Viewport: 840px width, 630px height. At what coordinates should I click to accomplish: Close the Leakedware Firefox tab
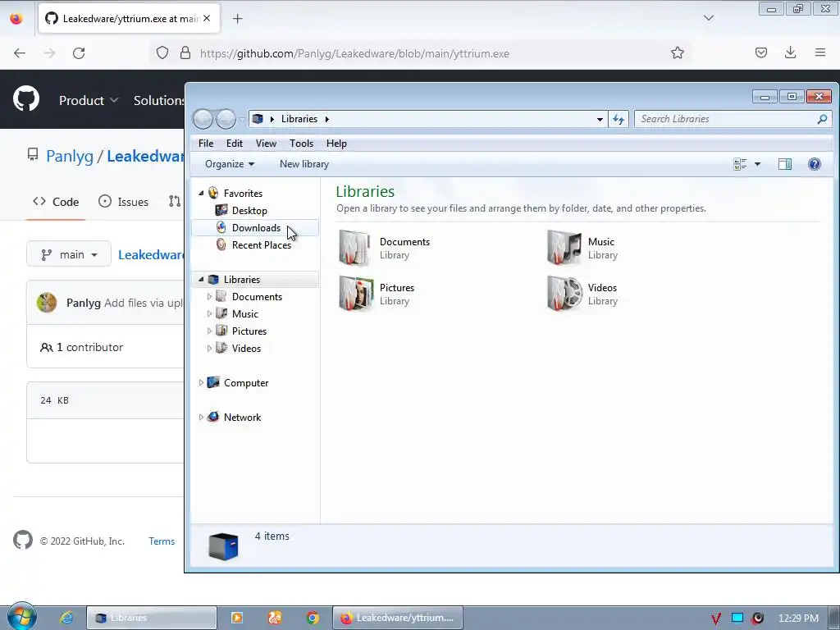[x=207, y=18]
